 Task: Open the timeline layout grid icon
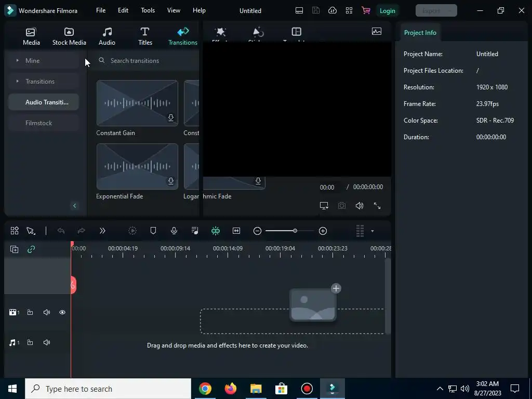pos(15,231)
